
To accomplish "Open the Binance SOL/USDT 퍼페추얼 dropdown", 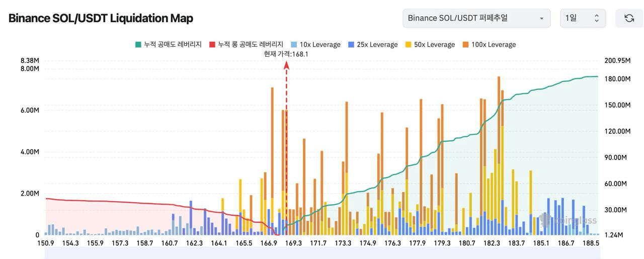I will tap(476, 18).
